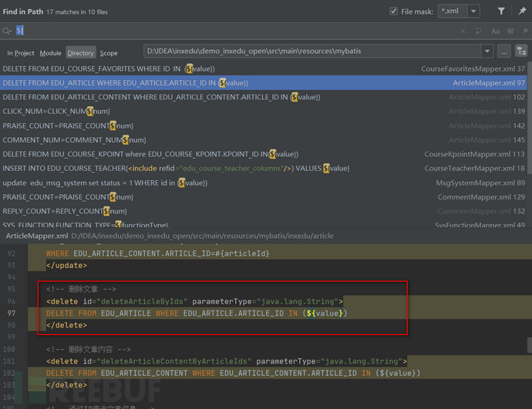
Task: Open search history magnifier icon
Action: (7, 31)
